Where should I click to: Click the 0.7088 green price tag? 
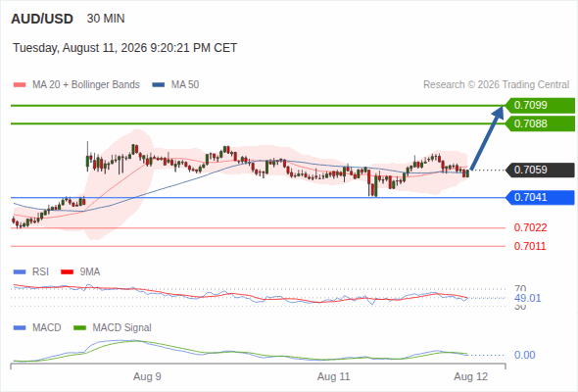[540, 123]
